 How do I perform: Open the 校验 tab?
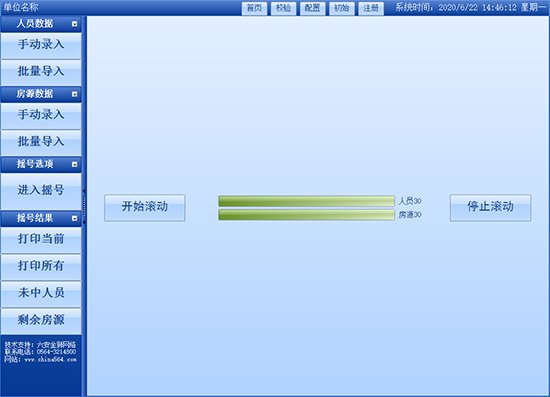coord(283,8)
